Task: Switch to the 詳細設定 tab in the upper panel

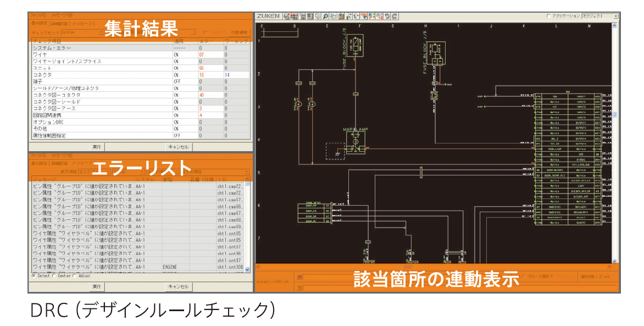Action: 59,24
